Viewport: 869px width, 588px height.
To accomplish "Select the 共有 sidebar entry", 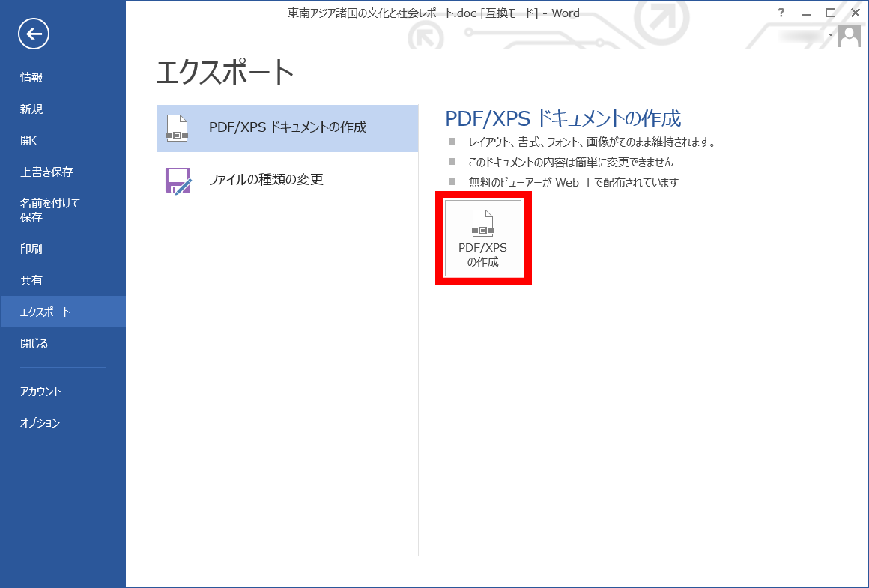I will tap(33, 279).
